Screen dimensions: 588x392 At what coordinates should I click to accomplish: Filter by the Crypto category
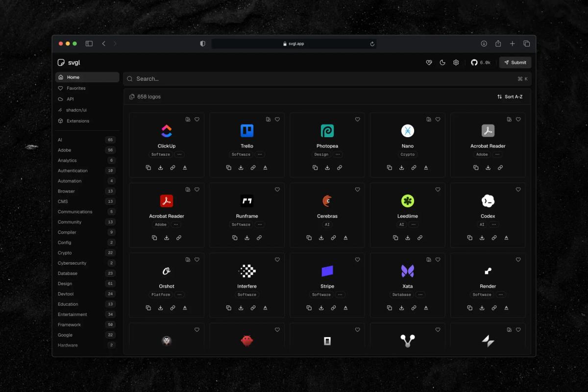(86, 253)
